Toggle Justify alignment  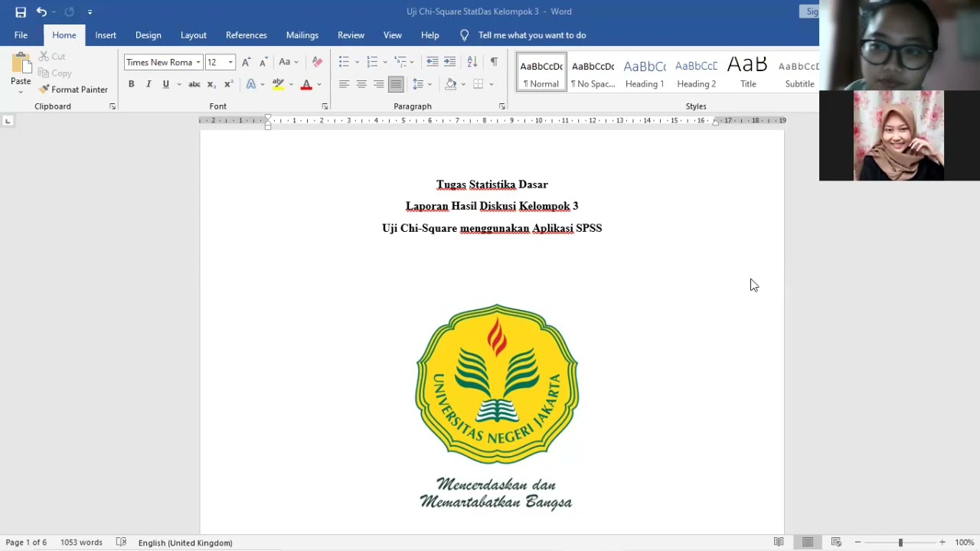[396, 84]
